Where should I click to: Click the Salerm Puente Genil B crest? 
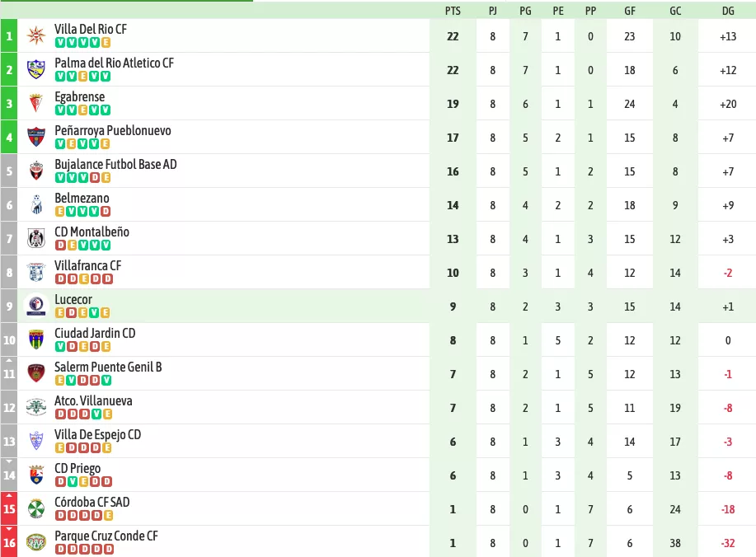(x=36, y=373)
